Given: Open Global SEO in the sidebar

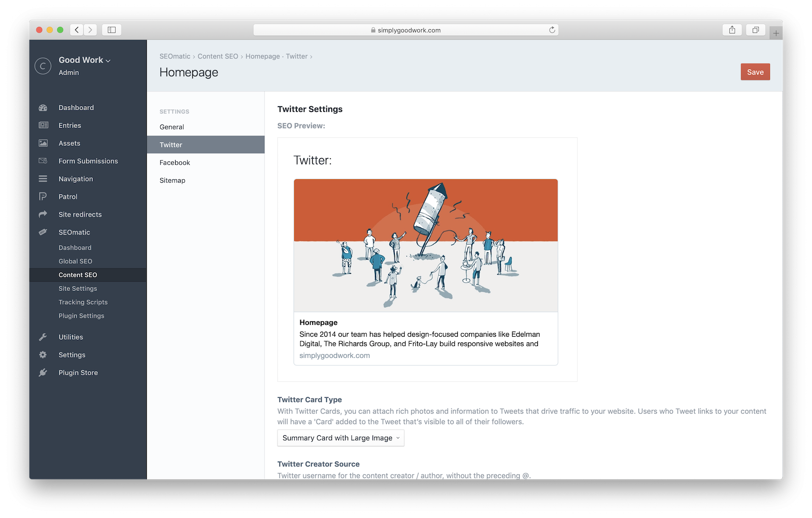Looking at the screenshot, I should click(75, 261).
